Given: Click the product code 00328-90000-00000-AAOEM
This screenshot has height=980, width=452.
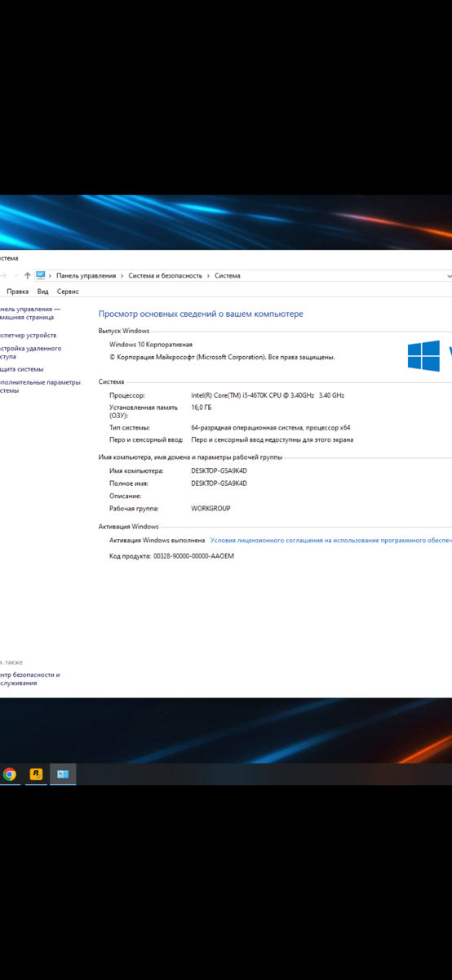Looking at the screenshot, I should click(x=193, y=556).
